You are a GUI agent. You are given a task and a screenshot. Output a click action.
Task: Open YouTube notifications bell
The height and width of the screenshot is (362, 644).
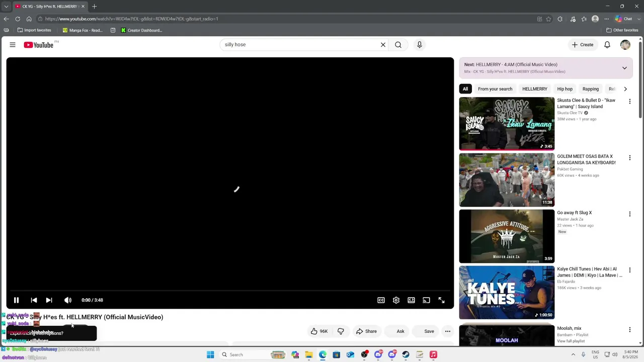pos(607,45)
